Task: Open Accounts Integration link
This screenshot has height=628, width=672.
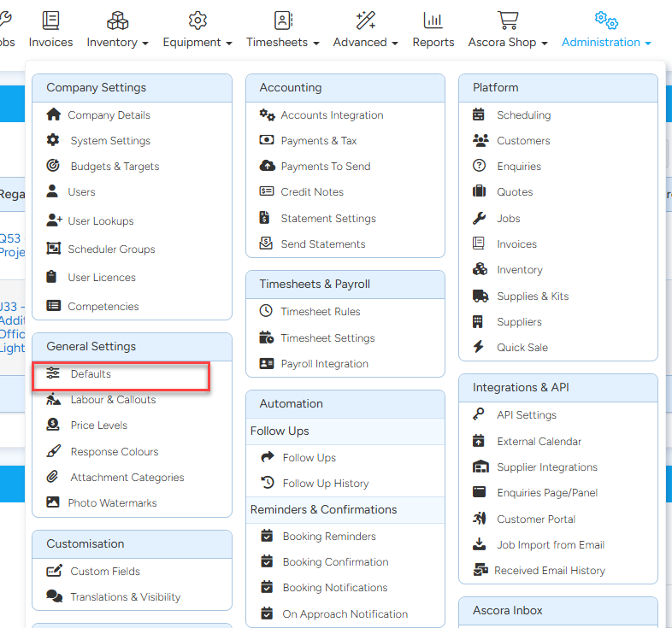Action: click(x=332, y=115)
